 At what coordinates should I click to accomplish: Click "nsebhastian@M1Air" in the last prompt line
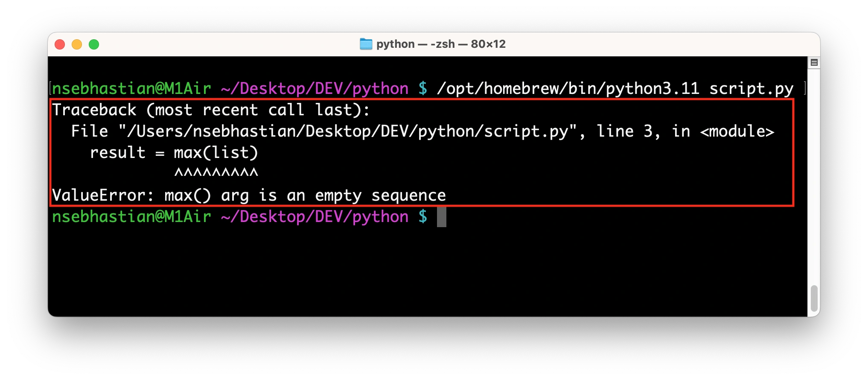[x=131, y=217]
